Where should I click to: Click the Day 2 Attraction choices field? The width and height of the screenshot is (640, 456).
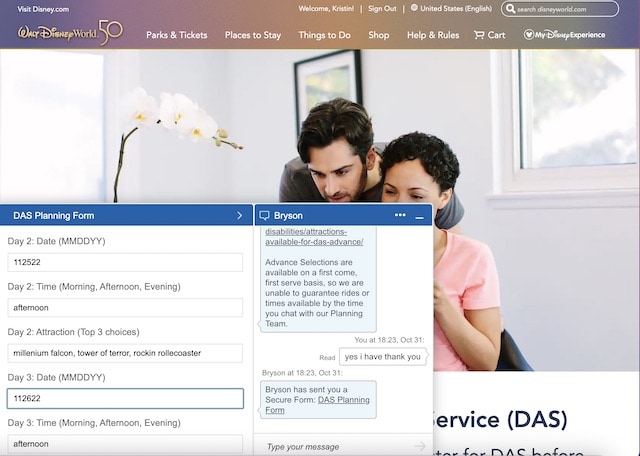pyautogui.click(x=125, y=353)
